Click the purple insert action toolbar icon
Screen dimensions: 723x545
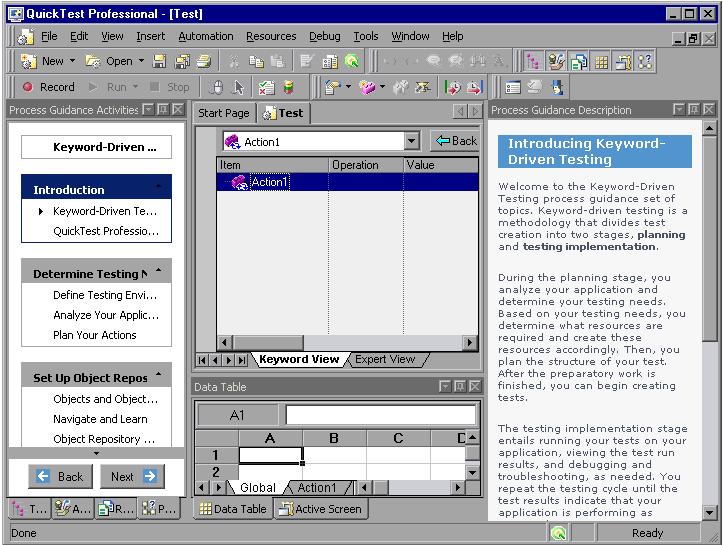tap(367, 87)
